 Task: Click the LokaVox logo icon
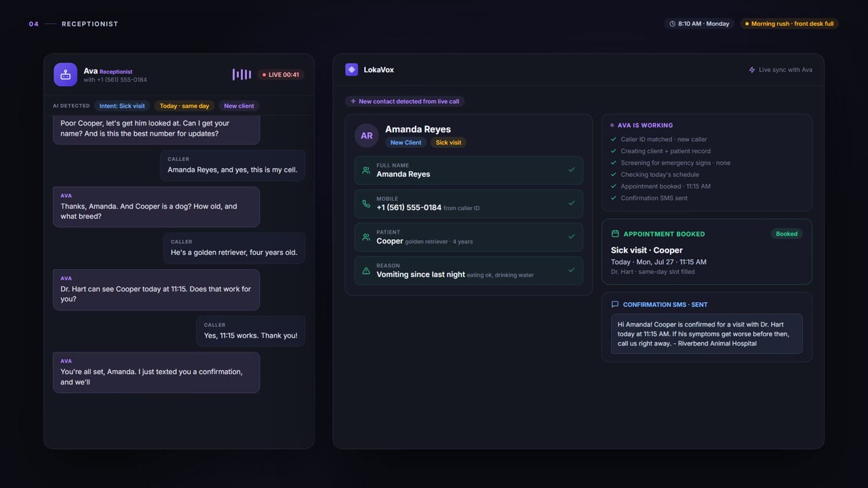[351, 70]
